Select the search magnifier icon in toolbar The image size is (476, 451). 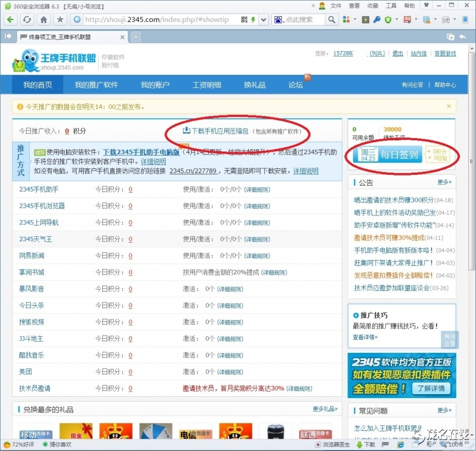[332, 19]
